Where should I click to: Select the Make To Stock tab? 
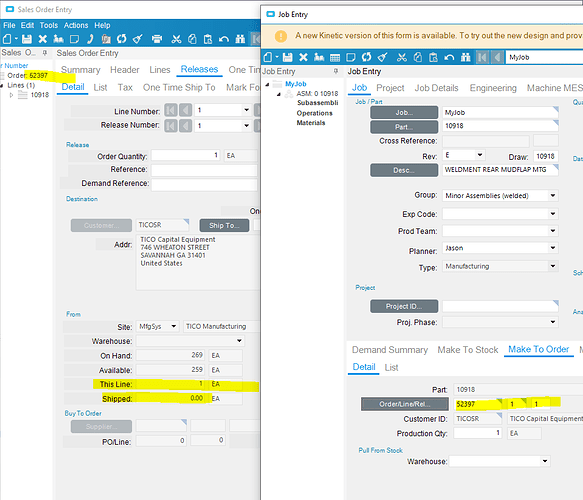point(468,350)
